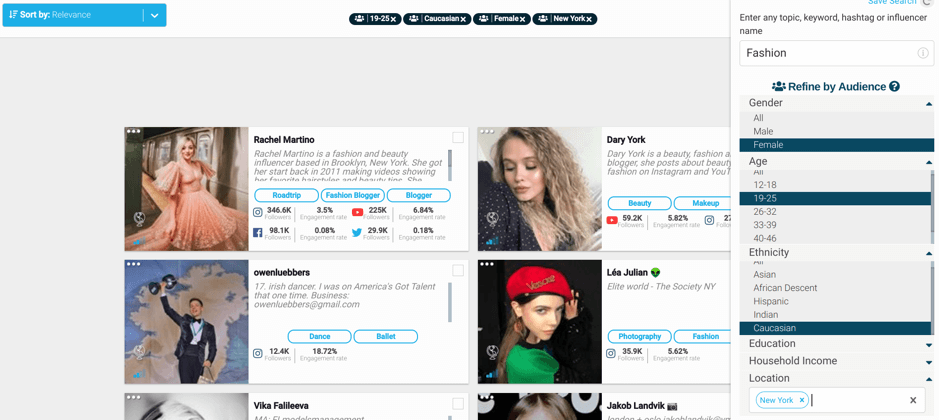Screen dimensions: 939x420
Task: Remove the 19-25 filter chip
Action: [x=393, y=19]
